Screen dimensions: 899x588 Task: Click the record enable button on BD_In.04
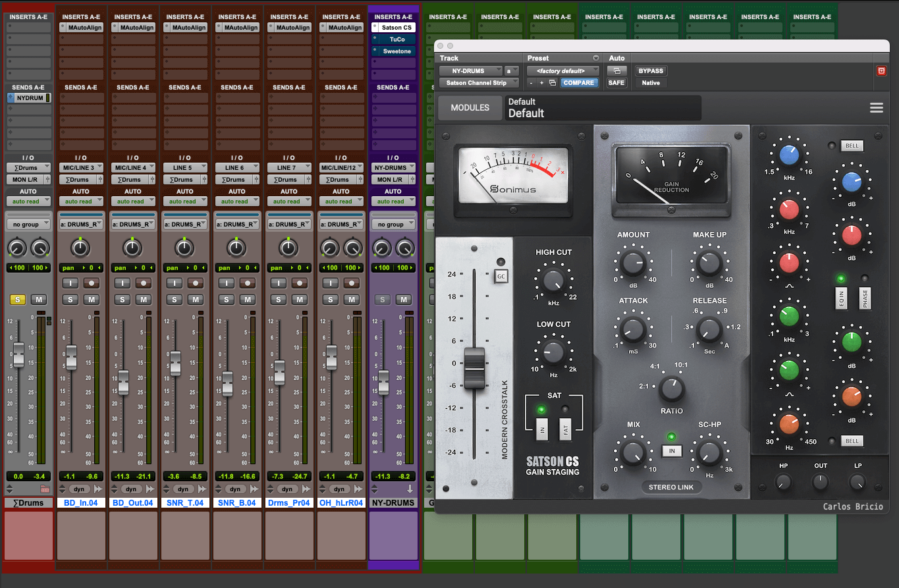click(x=92, y=283)
